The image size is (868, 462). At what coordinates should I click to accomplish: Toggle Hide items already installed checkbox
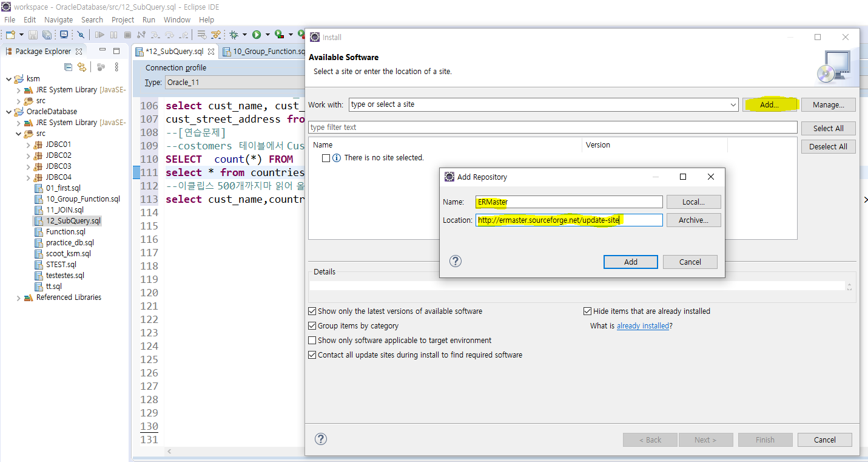[x=587, y=311]
